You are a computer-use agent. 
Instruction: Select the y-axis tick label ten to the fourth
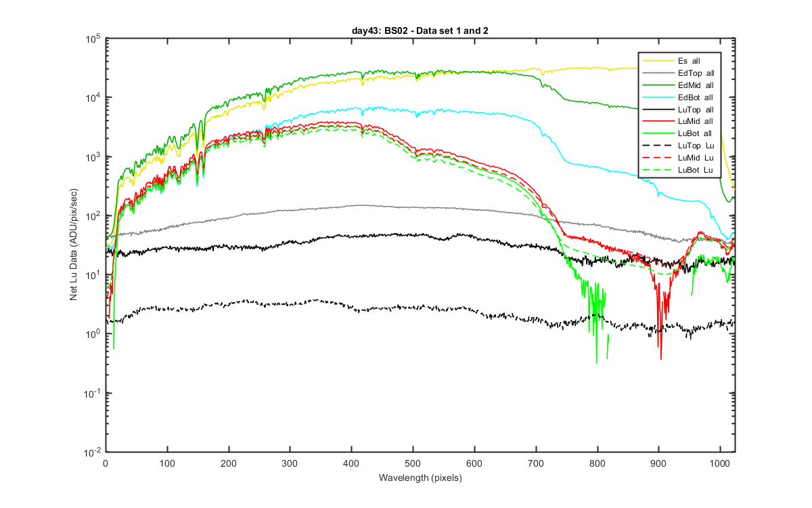tap(93, 96)
